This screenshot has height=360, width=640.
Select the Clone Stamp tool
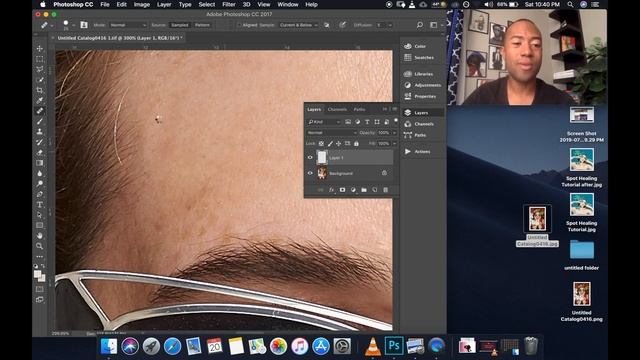40,131
